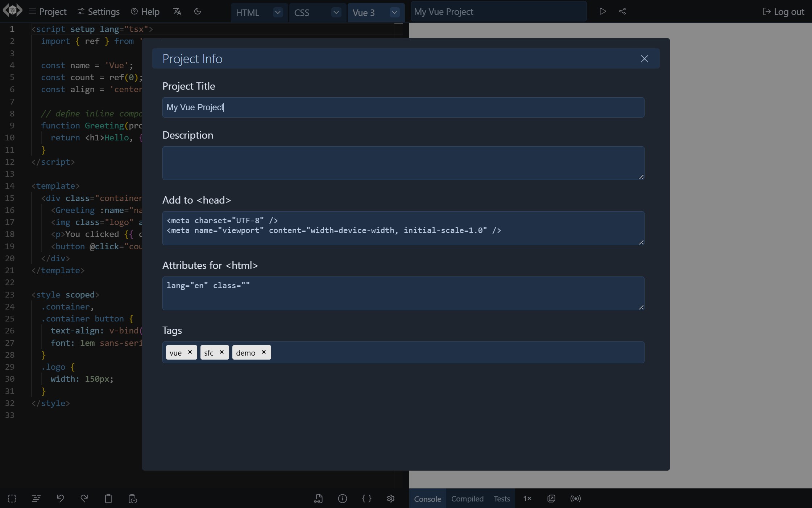Viewport: 812px width, 508px height.
Task: Click the close Project Info dialog
Action: [x=644, y=58]
